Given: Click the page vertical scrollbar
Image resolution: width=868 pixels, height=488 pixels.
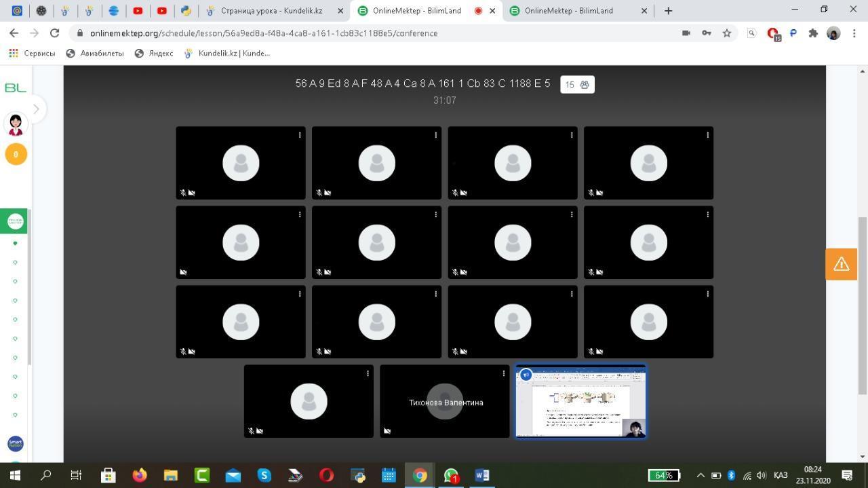Looking at the screenshot, I should (x=863, y=305).
